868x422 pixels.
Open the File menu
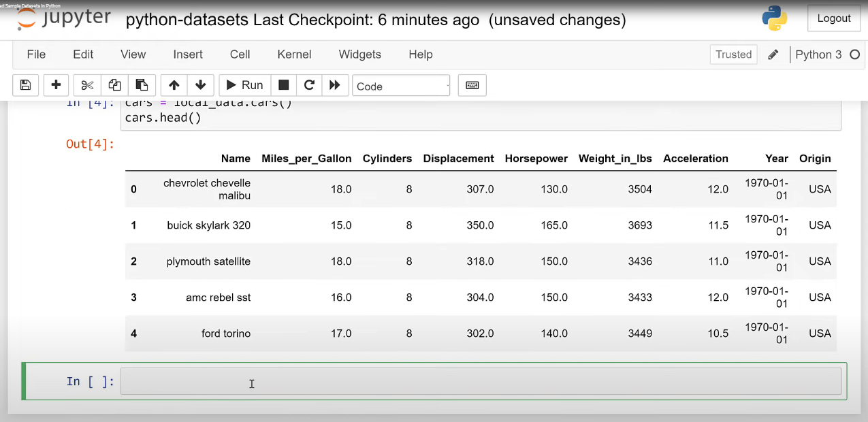(36, 54)
